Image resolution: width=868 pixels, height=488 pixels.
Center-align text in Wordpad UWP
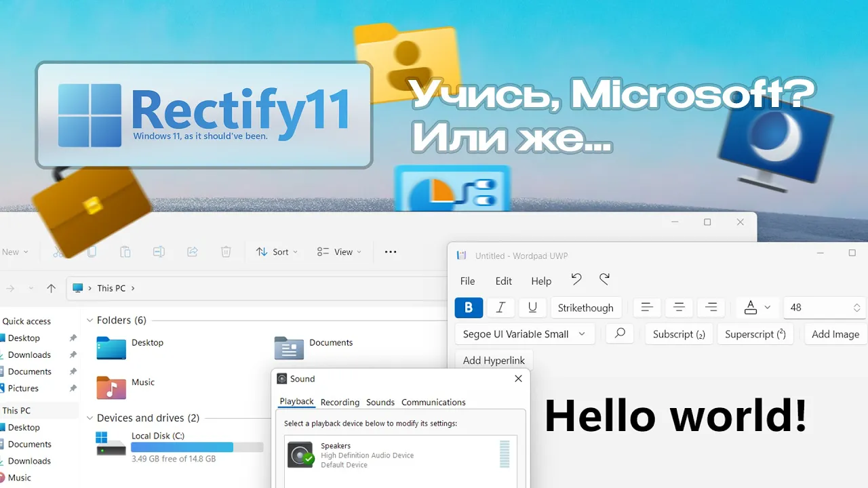pyautogui.click(x=679, y=307)
